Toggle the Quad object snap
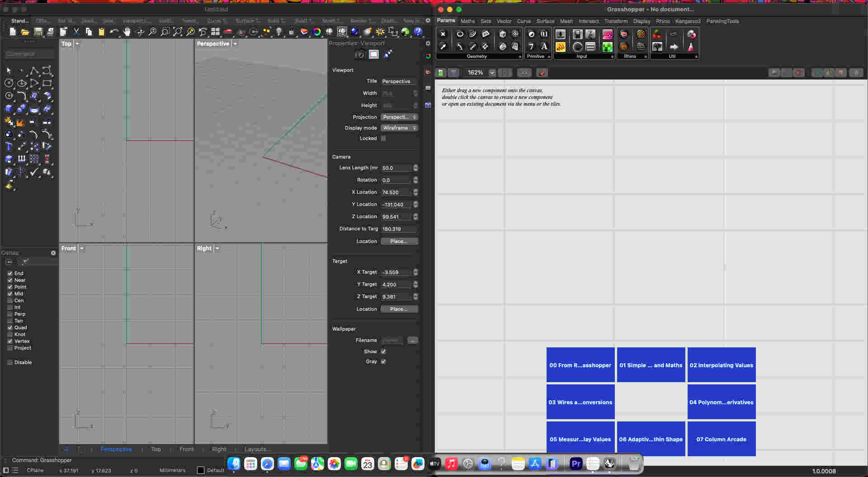 click(10, 327)
